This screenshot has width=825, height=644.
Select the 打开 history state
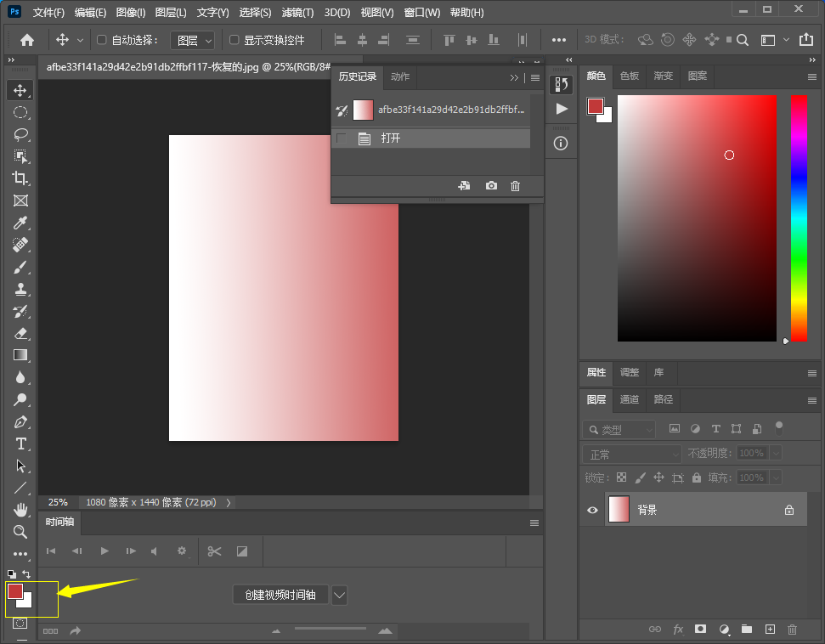pyautogui.click(x=391, y=138)
